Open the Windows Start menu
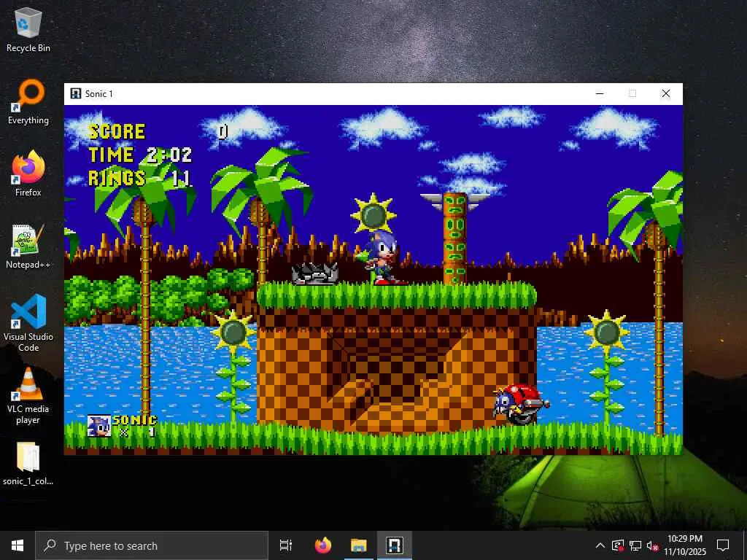 18,545
